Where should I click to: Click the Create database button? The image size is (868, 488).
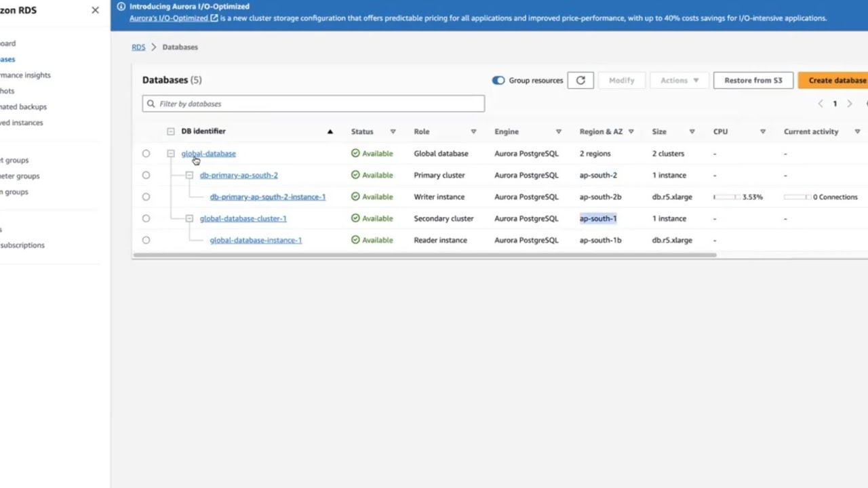point(833,80)
